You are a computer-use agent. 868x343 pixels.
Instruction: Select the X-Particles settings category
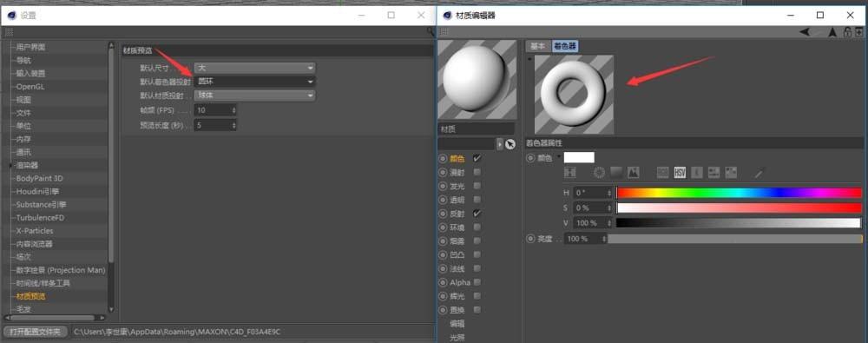click(35, 230)
